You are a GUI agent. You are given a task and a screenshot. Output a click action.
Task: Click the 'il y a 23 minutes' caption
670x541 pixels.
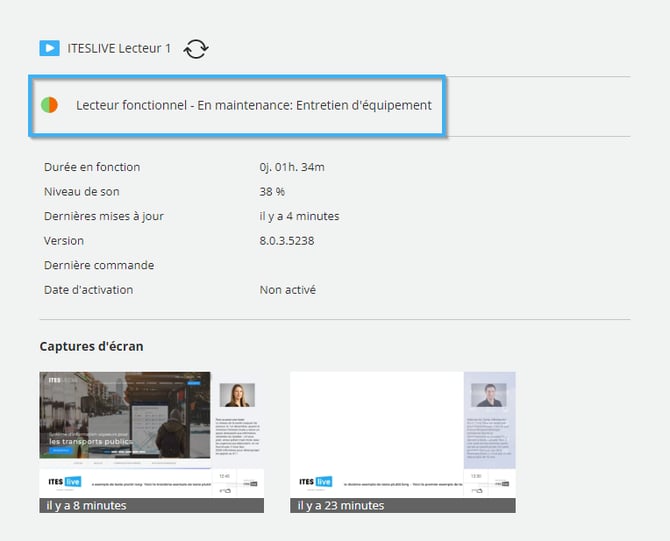click(341, 505)
